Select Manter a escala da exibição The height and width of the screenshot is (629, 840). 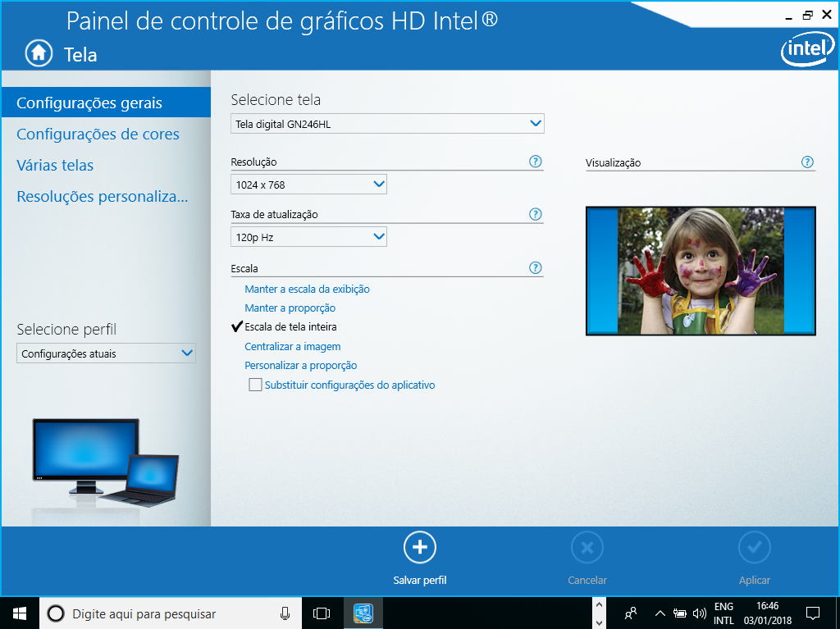point(307,289)
